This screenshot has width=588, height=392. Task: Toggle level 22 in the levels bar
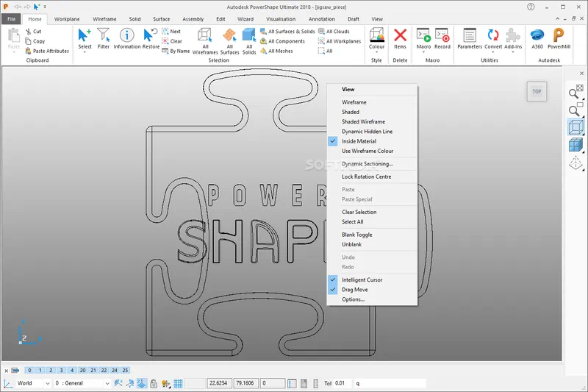click(104, 370)
